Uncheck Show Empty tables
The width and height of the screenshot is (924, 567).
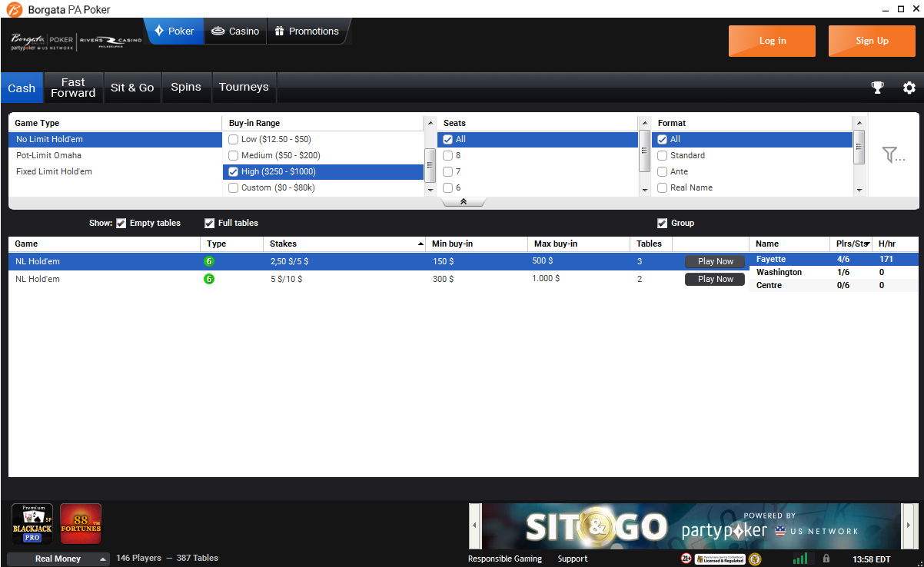(x=121, y=224)
